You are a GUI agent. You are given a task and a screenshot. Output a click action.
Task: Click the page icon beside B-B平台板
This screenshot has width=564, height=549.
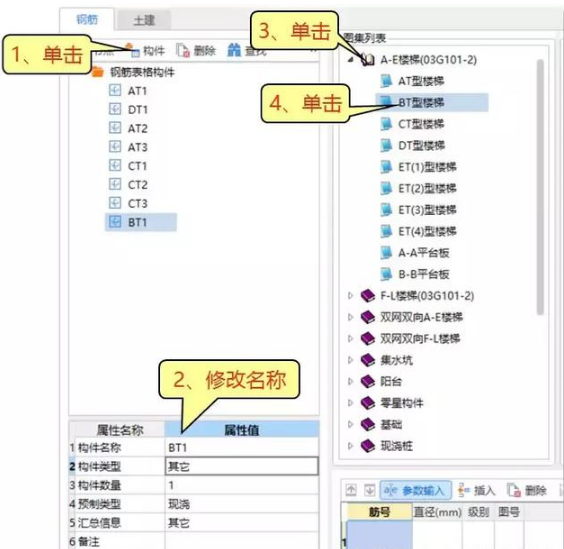386,274
